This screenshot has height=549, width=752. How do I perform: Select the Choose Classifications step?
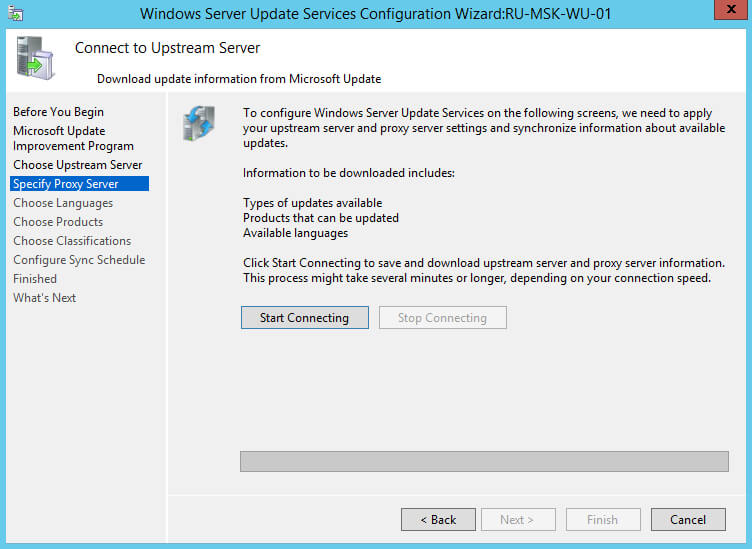point(72,241)
